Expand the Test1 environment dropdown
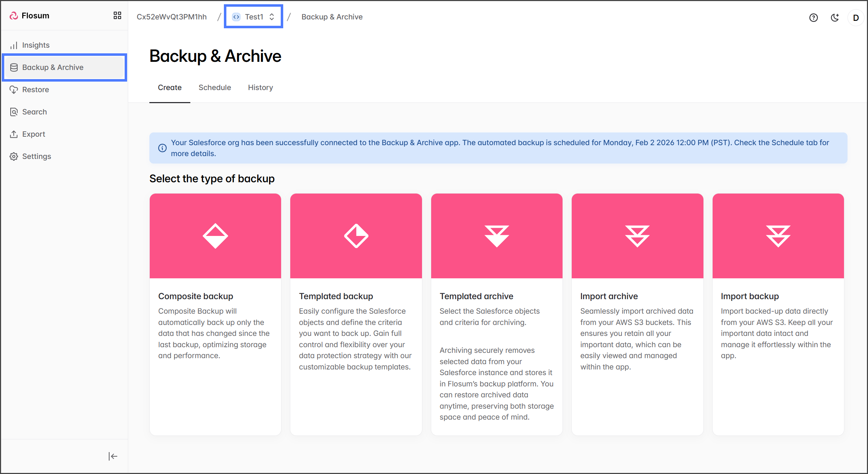Image resolution: width=868 pixels, height=474 pixels. (254, 17)
